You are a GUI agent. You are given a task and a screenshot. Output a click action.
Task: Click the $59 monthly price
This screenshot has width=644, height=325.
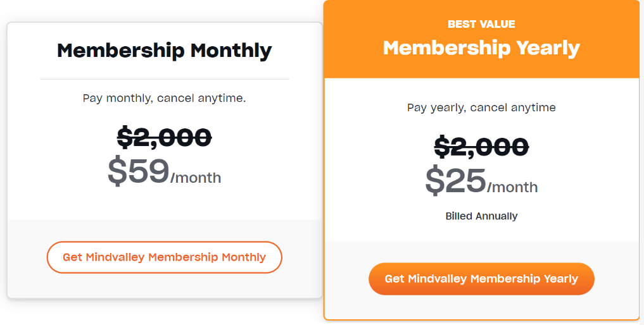[139, 171]
